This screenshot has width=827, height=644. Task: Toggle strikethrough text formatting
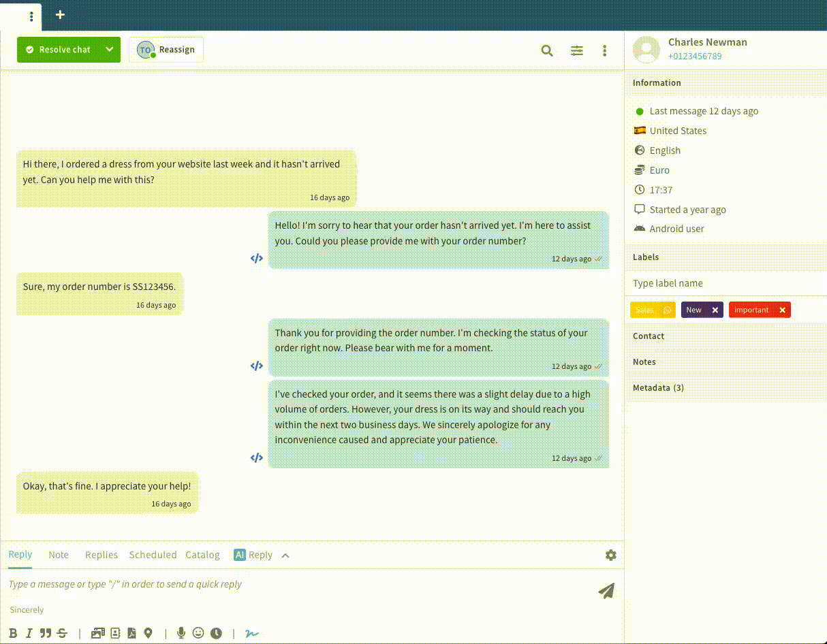(x=62, y=633)
